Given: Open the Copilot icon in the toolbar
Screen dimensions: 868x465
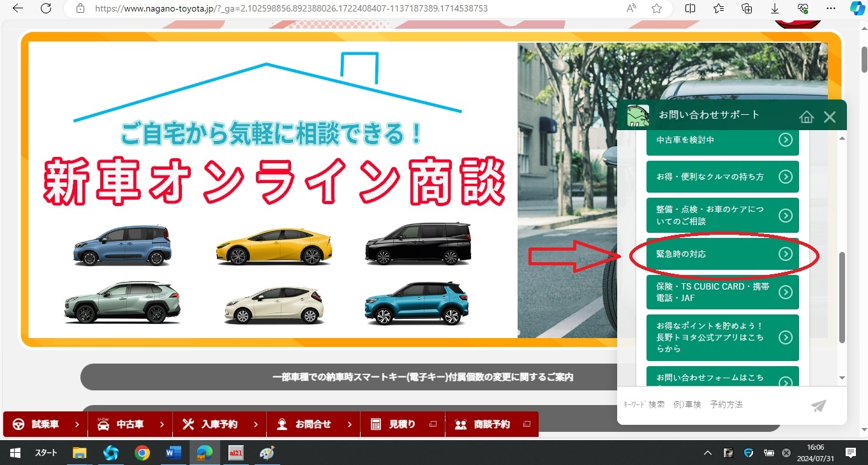Looking at the screenshot, I should point(857,8).
